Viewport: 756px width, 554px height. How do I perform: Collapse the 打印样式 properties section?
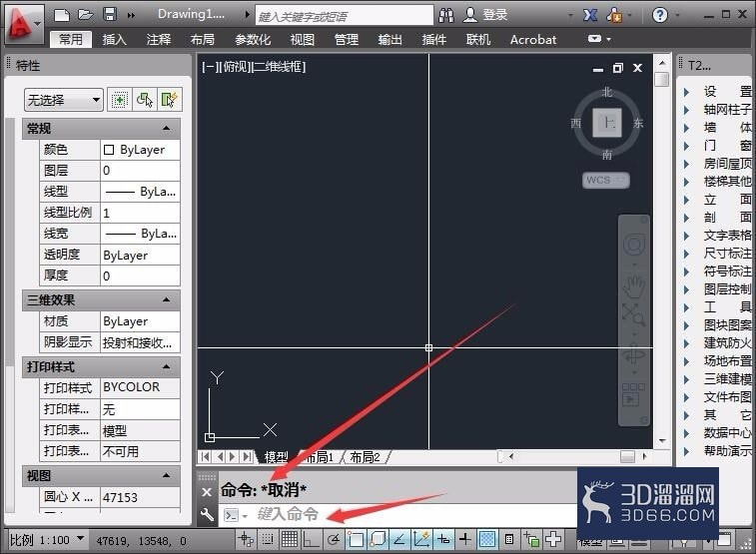(166, 366)
